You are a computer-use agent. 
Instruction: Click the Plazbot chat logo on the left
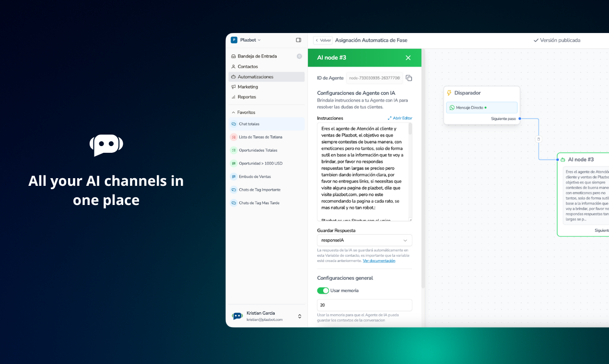pyautogui.click(x=106, y=145)
